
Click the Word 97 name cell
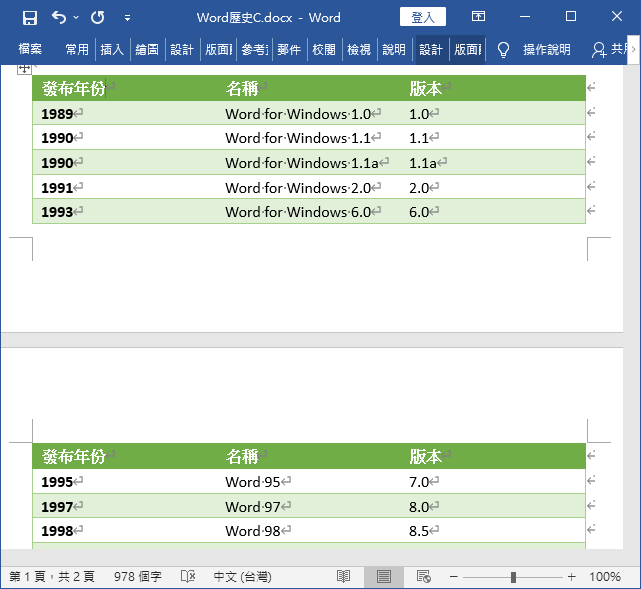point(253,507)
